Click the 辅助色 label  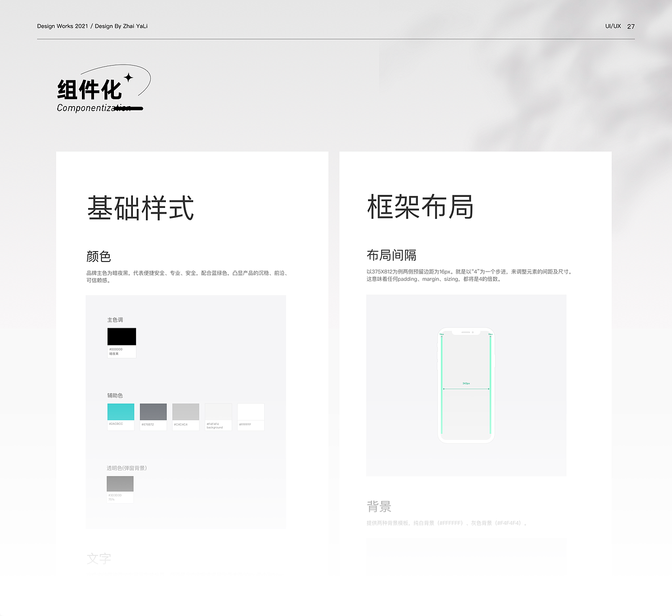point(115,395)
